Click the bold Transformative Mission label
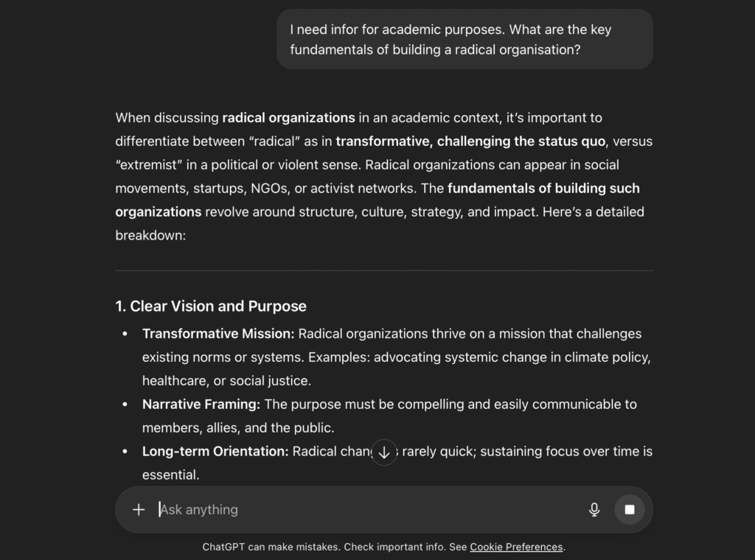 218,334
